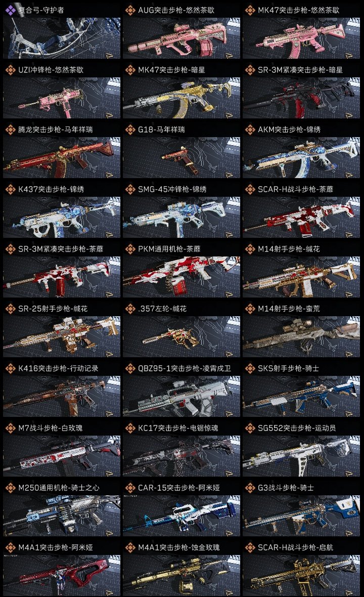Image resolution: width=364 pixels, height=597 pixels.
Task: Click the rarity icon beside SKS射手步枪-骑士
Action: [x=250, y=368]
